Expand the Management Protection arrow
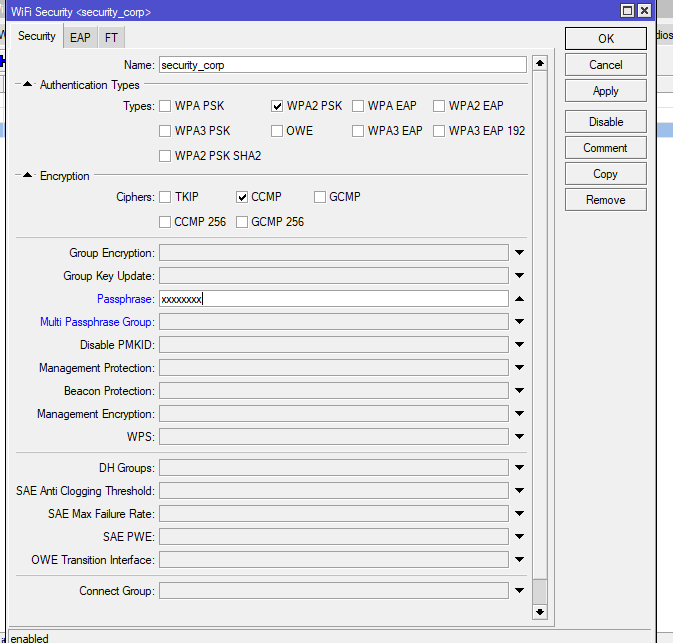Screen dimensions: 673x643 coord(519,367)
